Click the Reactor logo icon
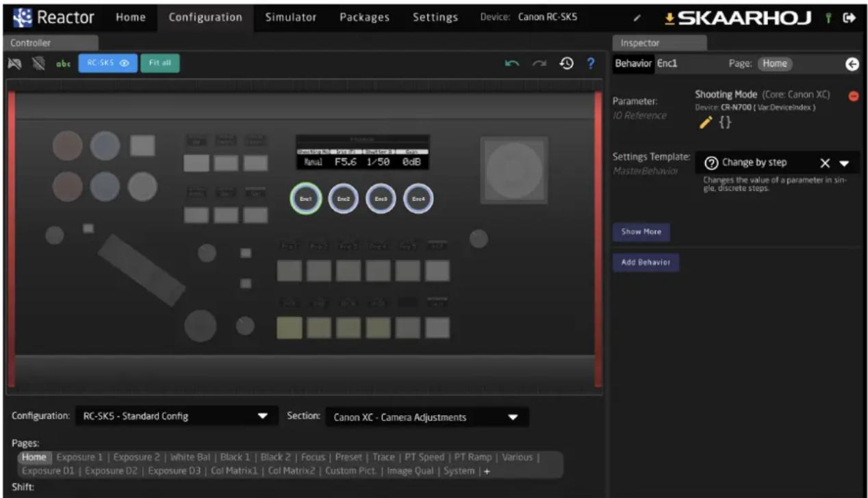This screenshot has height=498, width=868. (23, 16)
